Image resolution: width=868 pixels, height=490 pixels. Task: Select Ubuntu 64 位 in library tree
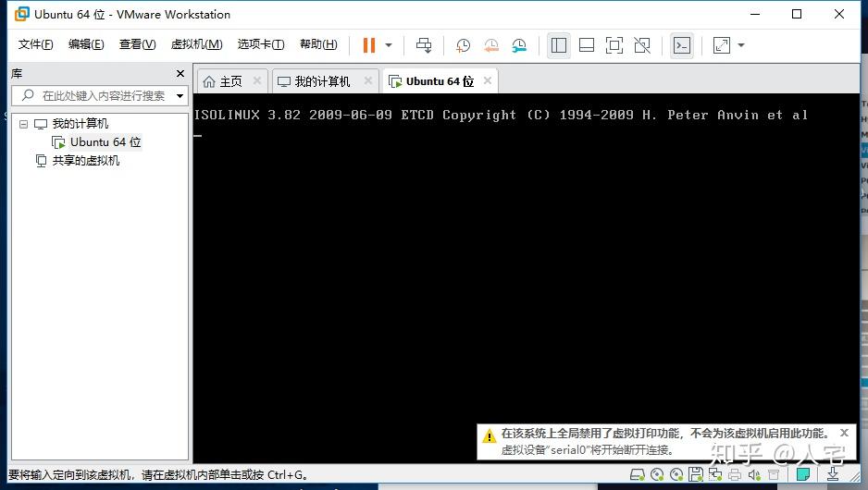pyautogui.click(x=105, y=142)
